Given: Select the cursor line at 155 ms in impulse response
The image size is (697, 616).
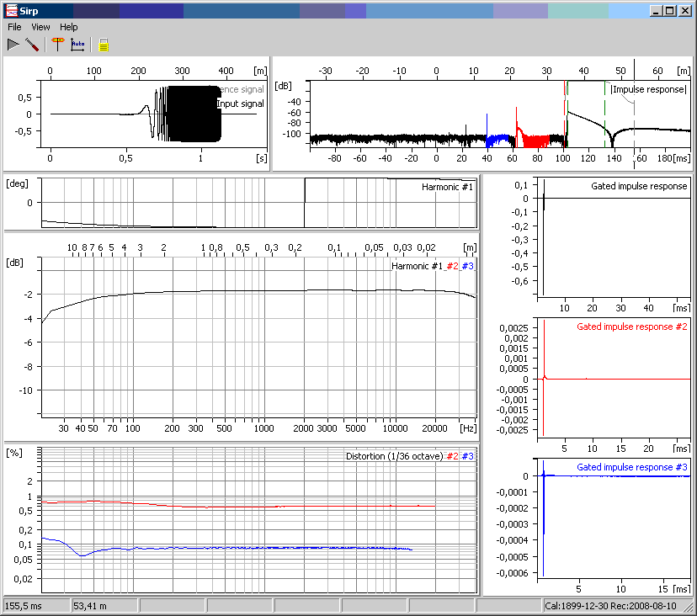Looking at the screenshot, I should (x=635, y=114).
